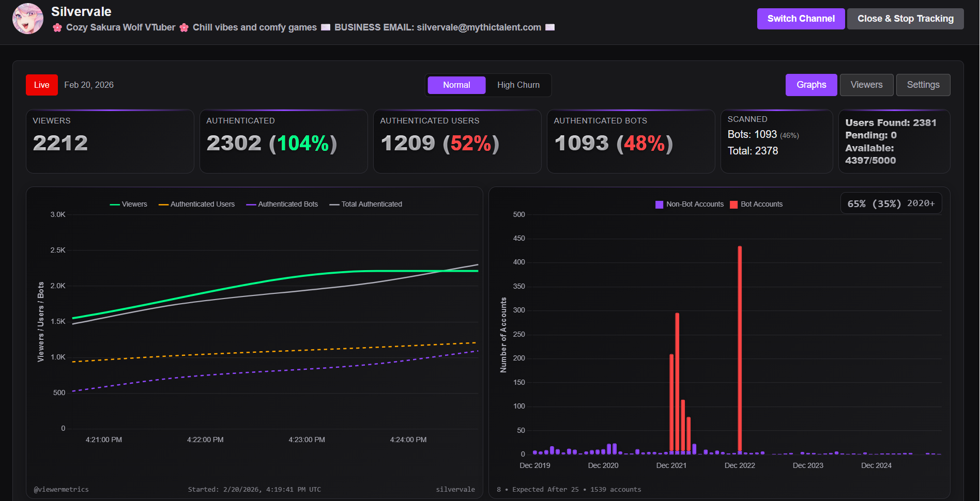Click the Viewers count 2212

pyautogui.click(x=60, y=143)
